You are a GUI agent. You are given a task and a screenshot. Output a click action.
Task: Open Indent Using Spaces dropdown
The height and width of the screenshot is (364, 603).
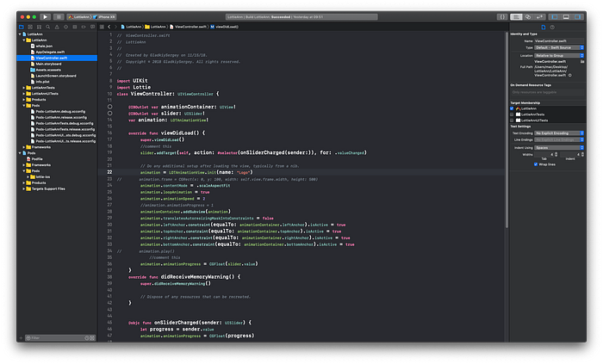559,148
